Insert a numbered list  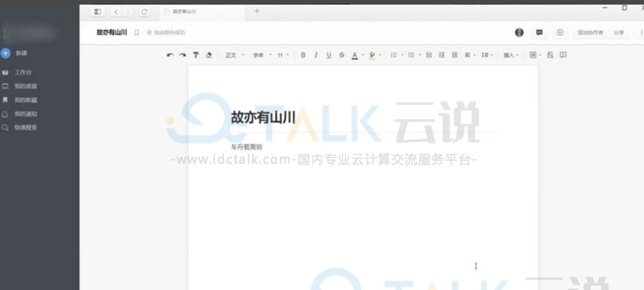point(393,55)
